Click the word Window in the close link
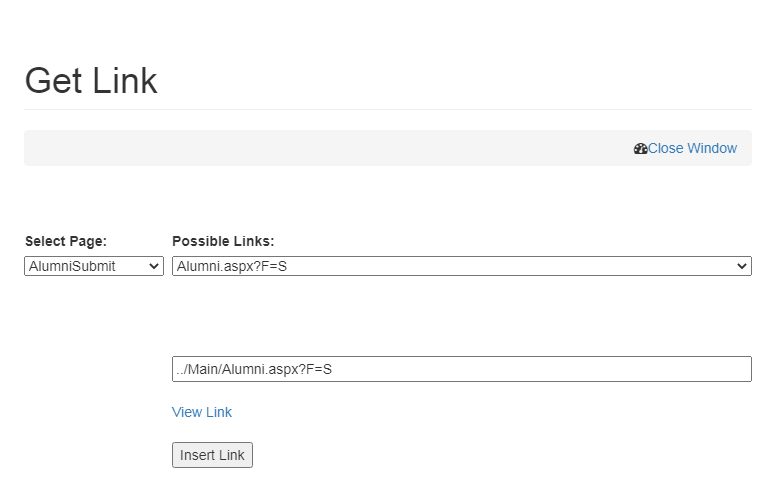 tap(712, 148)
